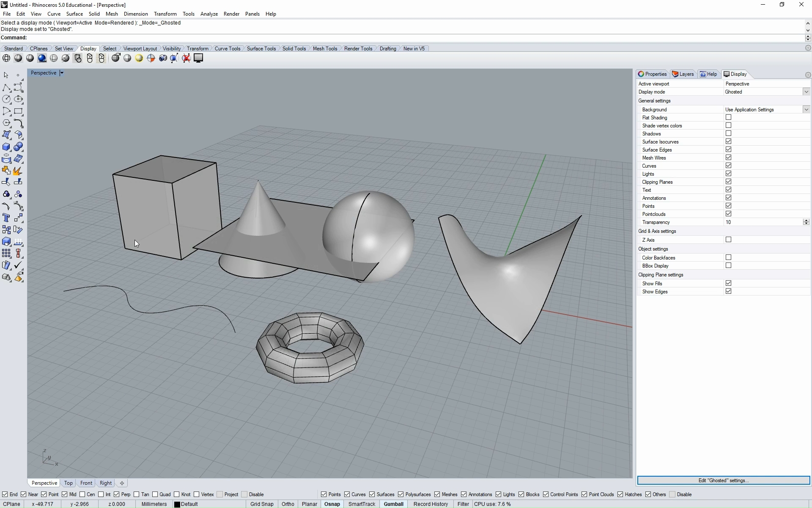
Task: Click the Grid Snap status icon
Action: [x=261, y=504]
